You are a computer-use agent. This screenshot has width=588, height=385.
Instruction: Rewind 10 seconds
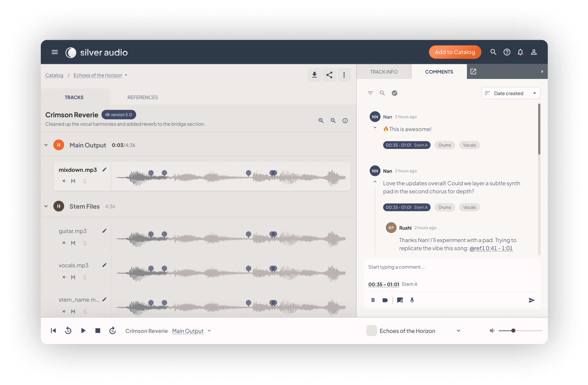(68, 331)
